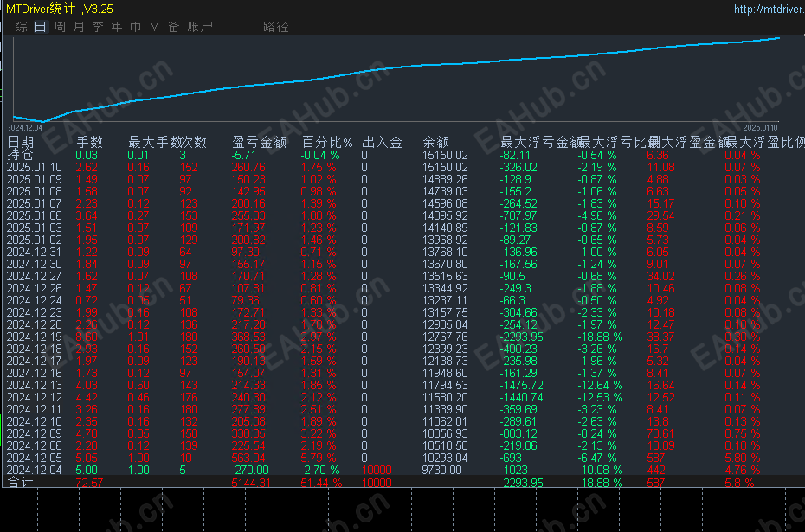
Task: Click total percentage value 51.44 %
Action: [321, 483]
